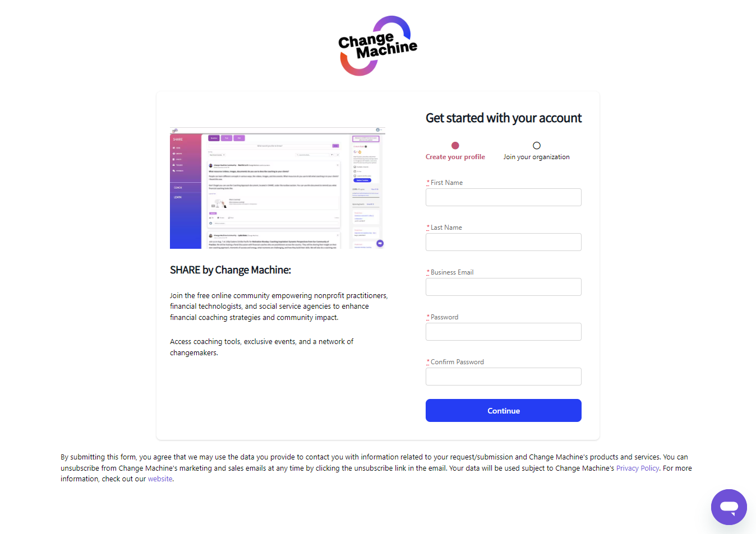
Task: Focus the Business Email field
Action: (504, 287)
